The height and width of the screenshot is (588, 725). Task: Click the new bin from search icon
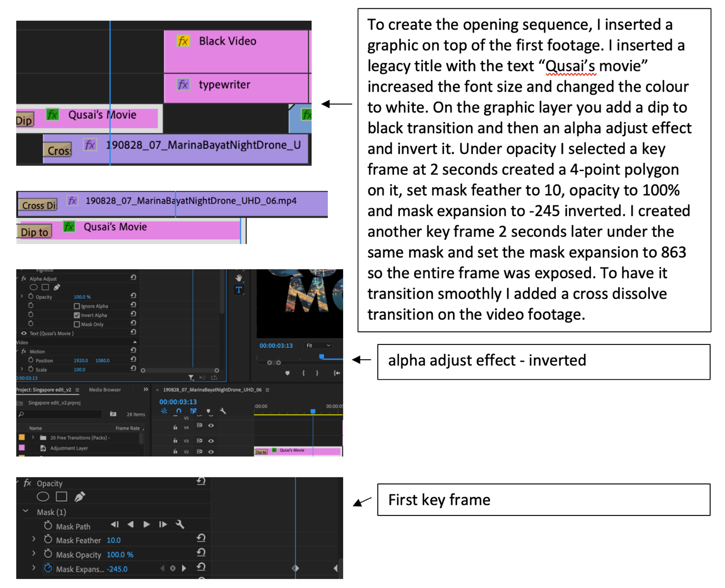click(x=113, y=414)
